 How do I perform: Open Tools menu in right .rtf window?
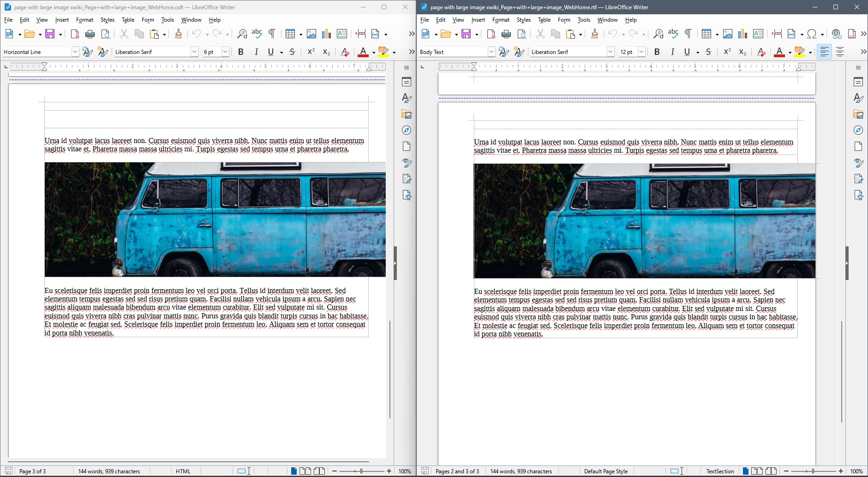tap(584, 20)
